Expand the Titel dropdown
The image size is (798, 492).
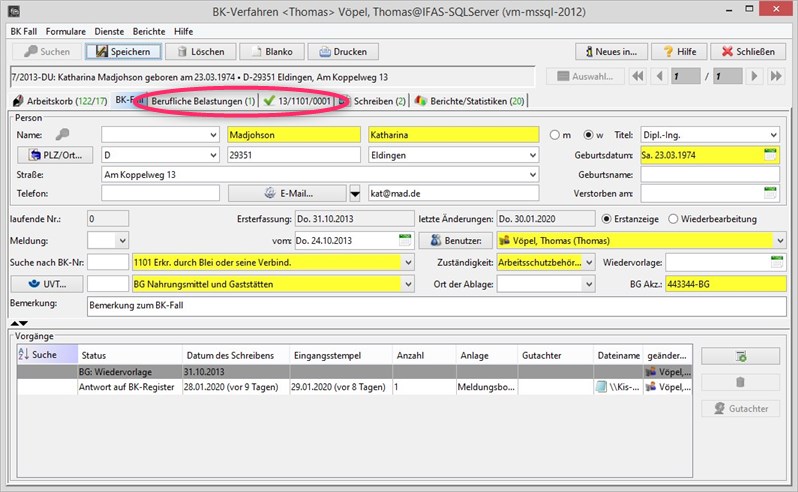coord(771,135)
